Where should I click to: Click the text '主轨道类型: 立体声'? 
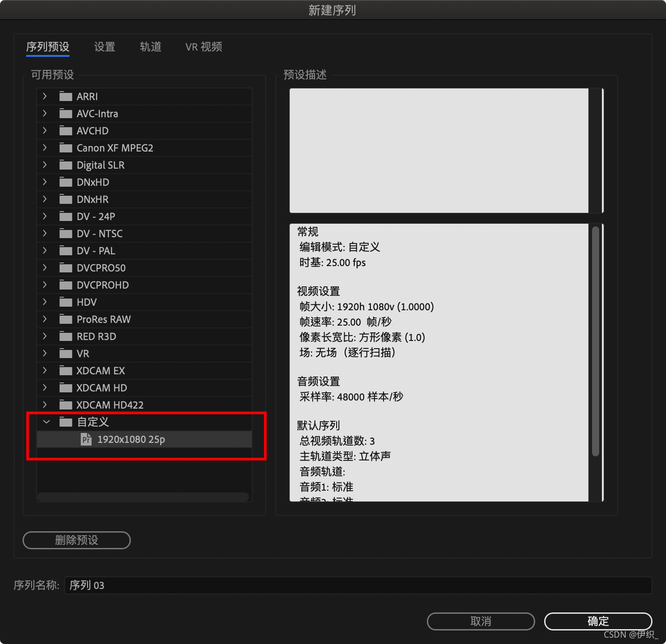point(345,456)
